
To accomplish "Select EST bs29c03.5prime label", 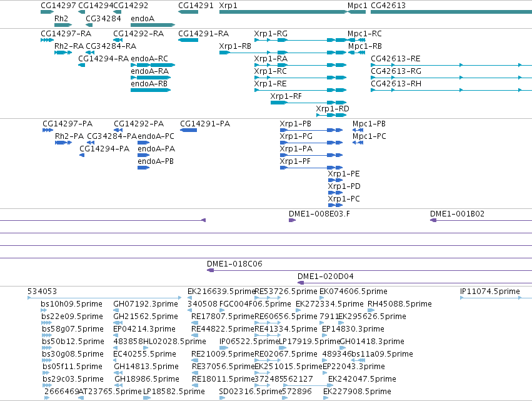I will point(73,379).
